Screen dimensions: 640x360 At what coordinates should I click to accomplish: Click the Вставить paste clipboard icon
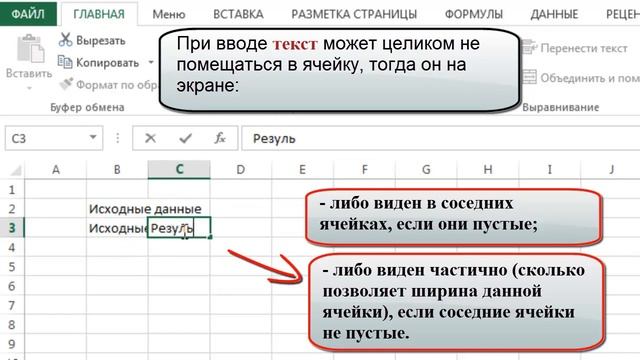pos(30,49)
